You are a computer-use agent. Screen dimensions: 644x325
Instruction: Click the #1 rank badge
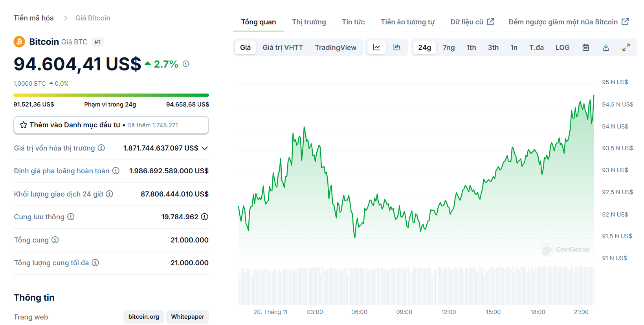98,42
